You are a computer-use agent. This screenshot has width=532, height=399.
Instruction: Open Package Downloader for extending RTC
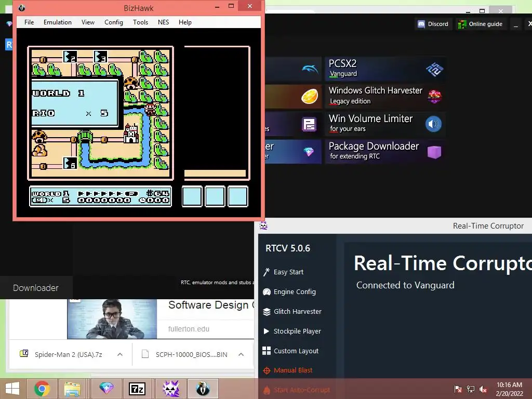[x=385, y=152]
